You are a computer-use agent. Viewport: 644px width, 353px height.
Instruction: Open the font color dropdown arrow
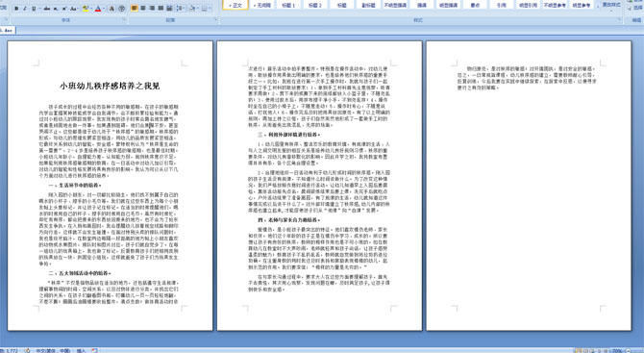104,9
